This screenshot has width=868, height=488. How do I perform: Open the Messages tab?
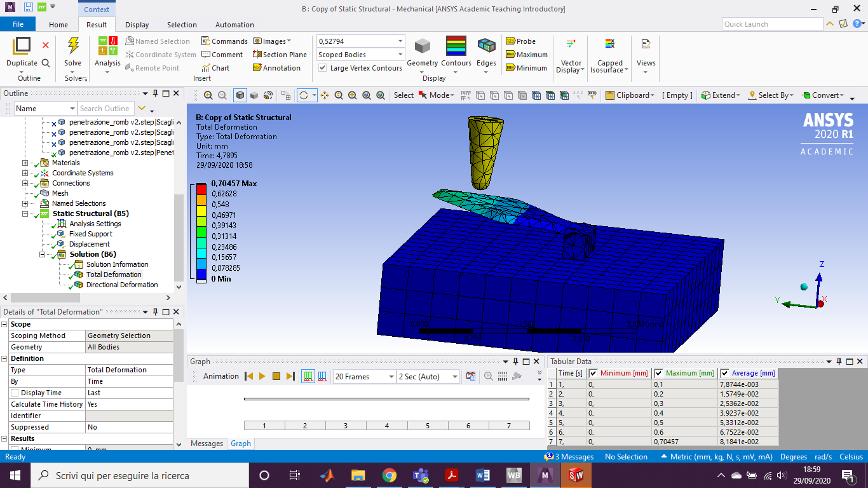(207, 444)
